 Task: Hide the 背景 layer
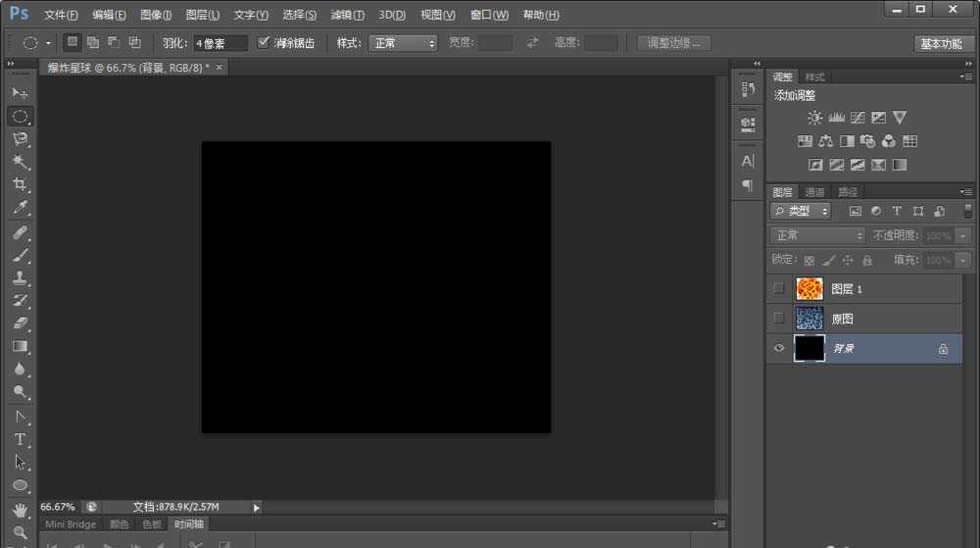tap(779, 348)
